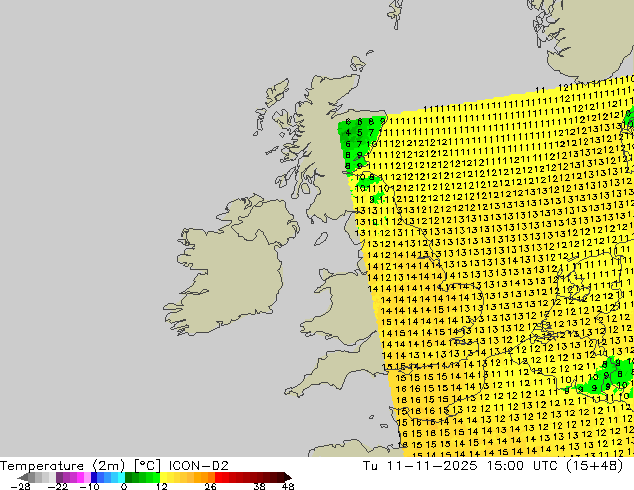The height and width of the screenshot is (490, 634).
Task: Click the cyan swatch in the legend
Action: point(121,477)
